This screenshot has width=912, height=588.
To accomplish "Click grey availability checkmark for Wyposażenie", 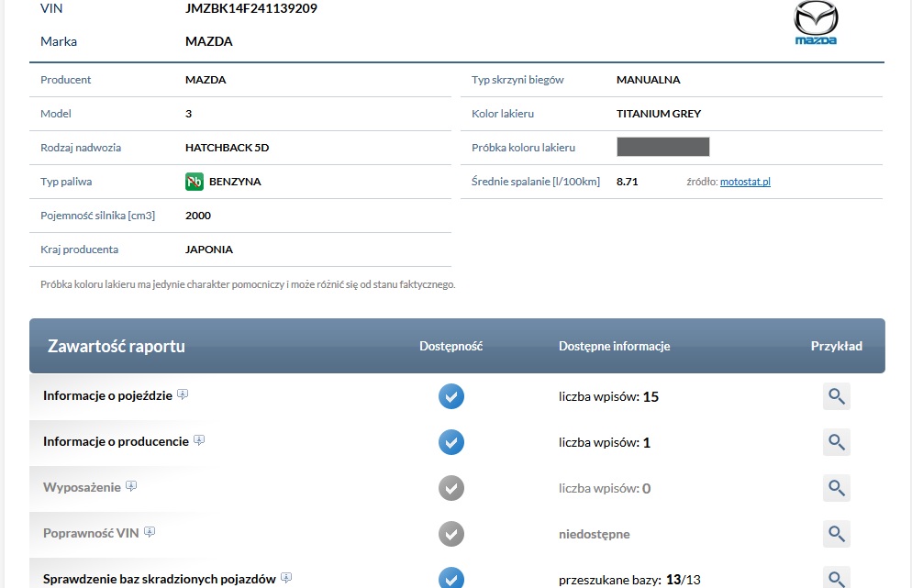I will pyautogui.click(x=450, y=488).
